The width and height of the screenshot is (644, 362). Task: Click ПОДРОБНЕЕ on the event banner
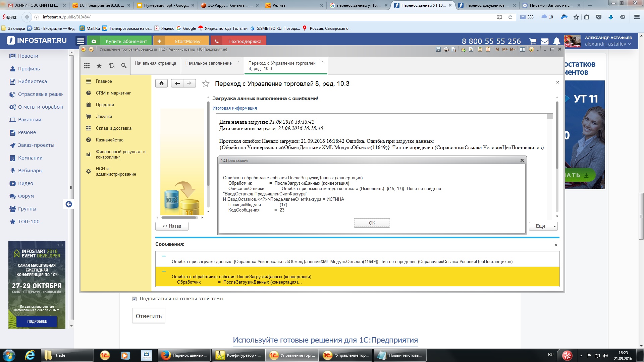pyautogui.click(x=37, y=321)
